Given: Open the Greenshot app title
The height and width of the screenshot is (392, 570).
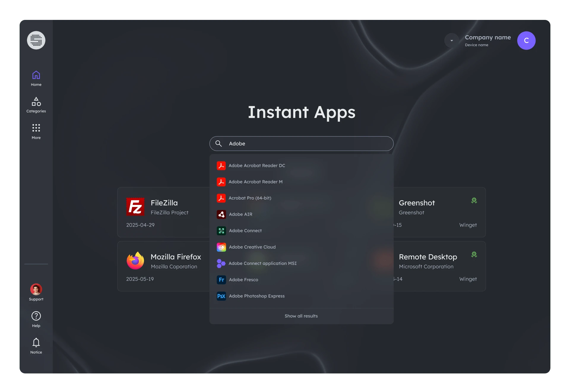Looking at the screenshot, I should tap(417, 203).
